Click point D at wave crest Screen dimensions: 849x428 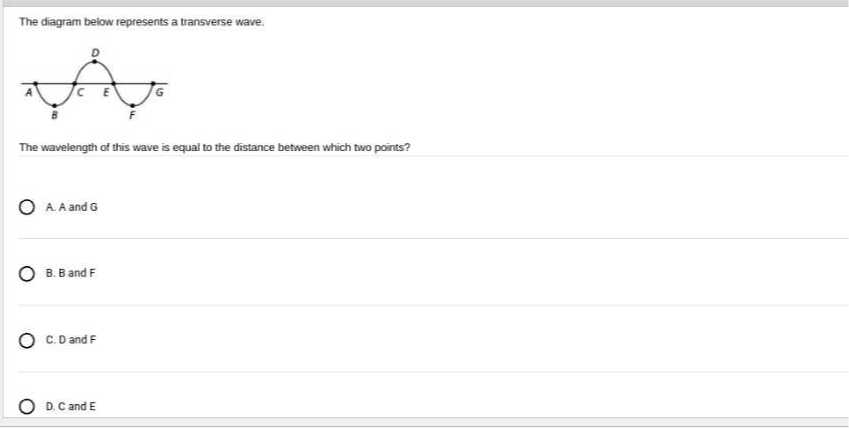(x=95, y=62)
